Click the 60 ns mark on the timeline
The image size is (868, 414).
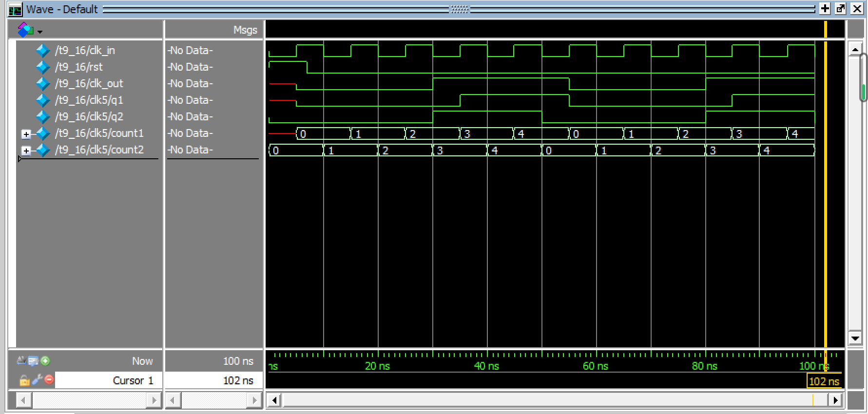tap(596, 366)
